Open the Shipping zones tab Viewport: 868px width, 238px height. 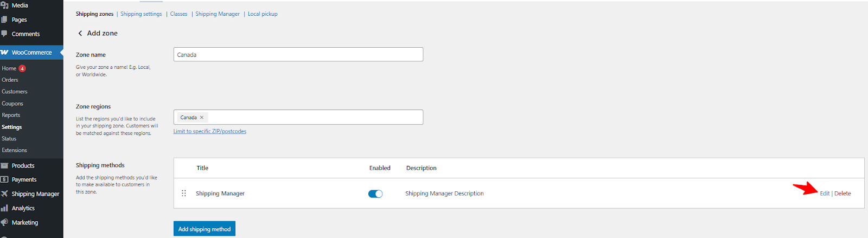94,14
